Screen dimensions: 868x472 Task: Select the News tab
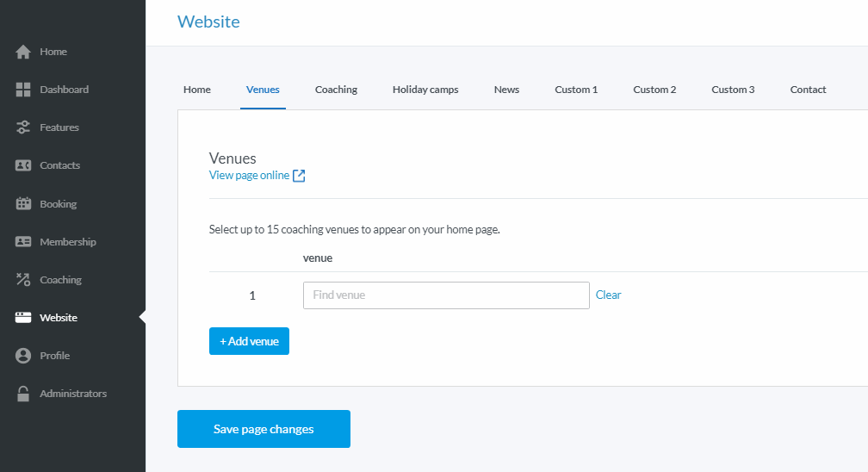click(506, 90)
